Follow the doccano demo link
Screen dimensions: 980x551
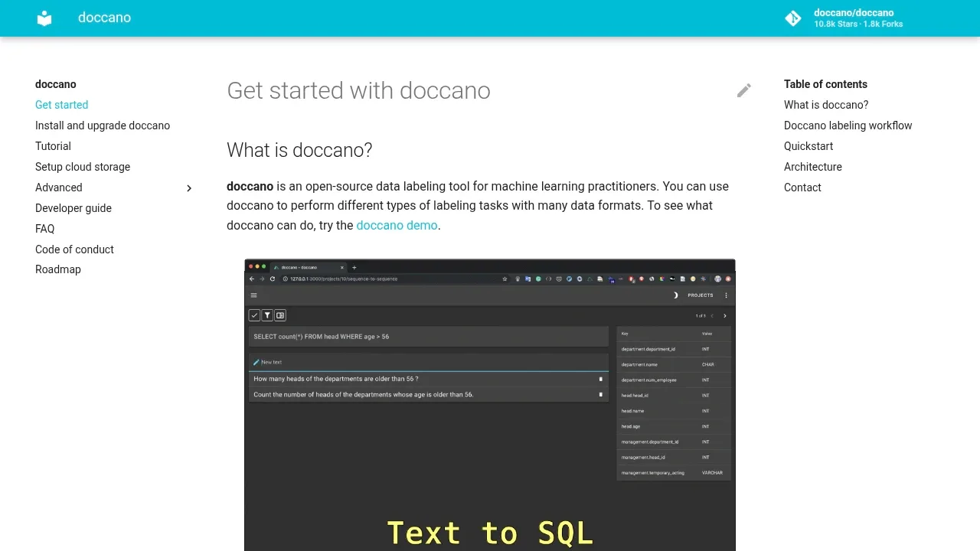(x=397, y=225)
